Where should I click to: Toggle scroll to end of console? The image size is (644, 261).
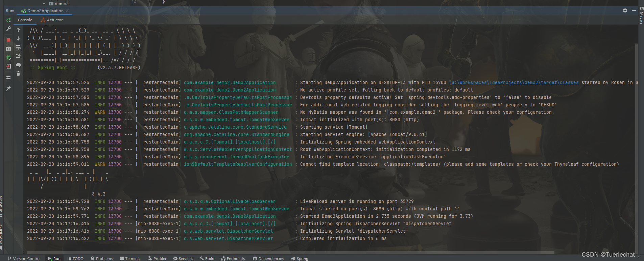18,56
